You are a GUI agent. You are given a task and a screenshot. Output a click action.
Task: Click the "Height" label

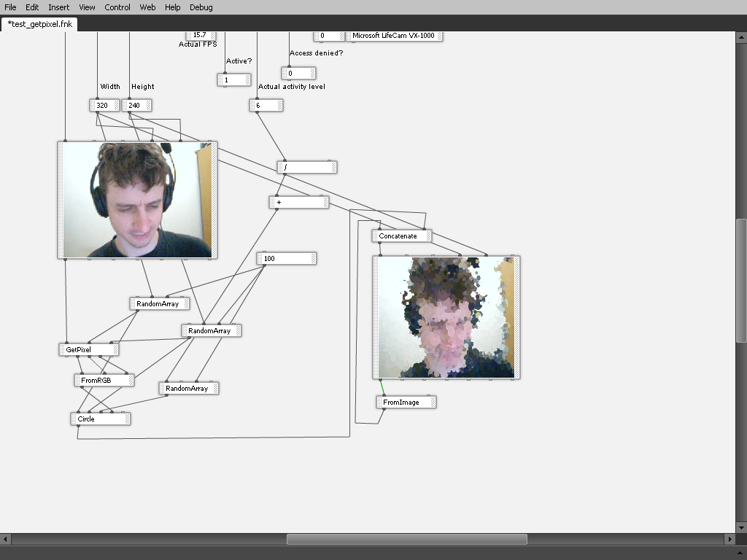click(143, 87)
